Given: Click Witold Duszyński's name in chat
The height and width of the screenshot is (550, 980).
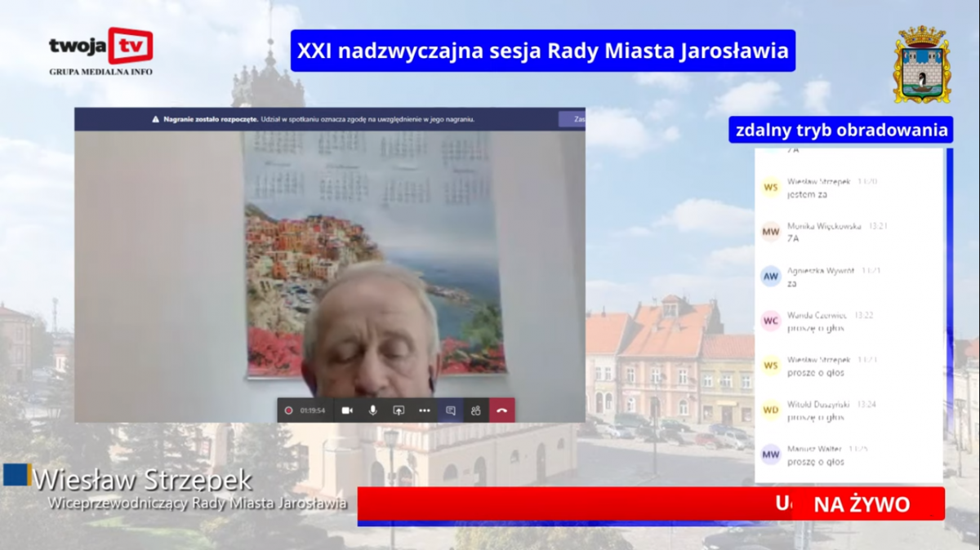Looking at the screenshot, I should pyautogui.click(x=819, y=404).
